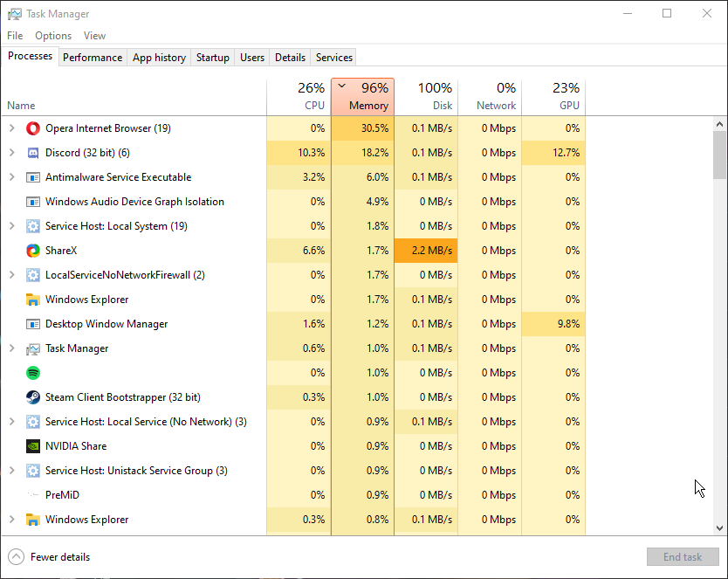This screenshot has height=579, width=728.
Task: Select Desktop Window Manager's 9.8% GPU cell
Action: click(x=553, y=324)
